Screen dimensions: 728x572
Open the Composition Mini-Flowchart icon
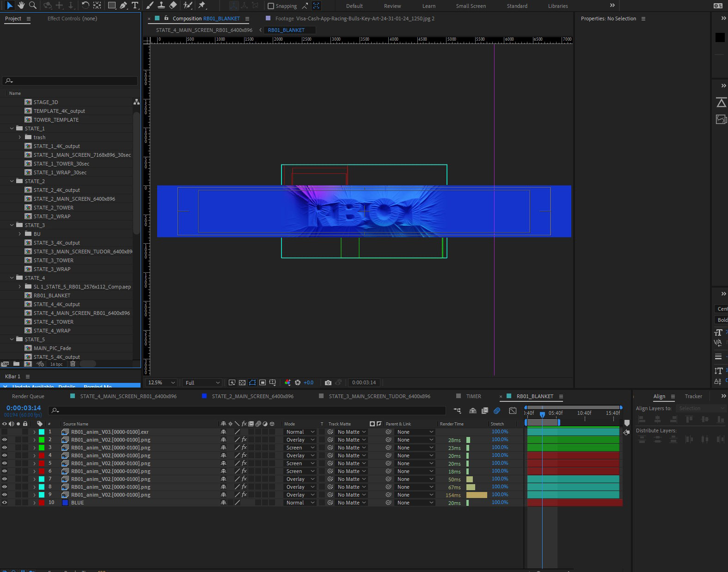(x=457, y=410)
